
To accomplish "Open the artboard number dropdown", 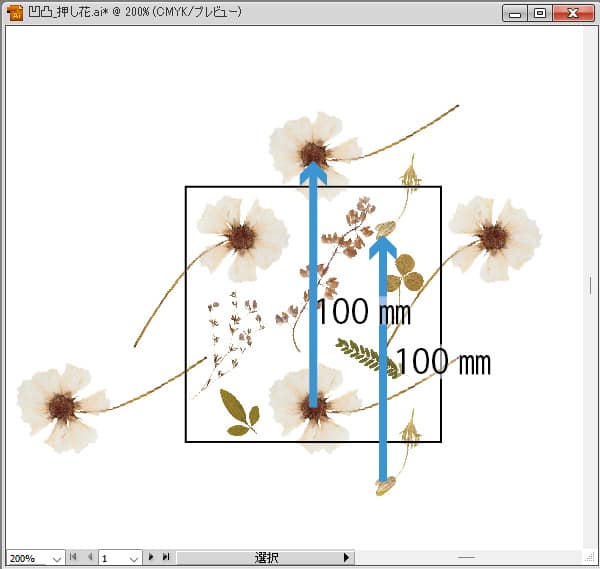I will pos(134,558).
